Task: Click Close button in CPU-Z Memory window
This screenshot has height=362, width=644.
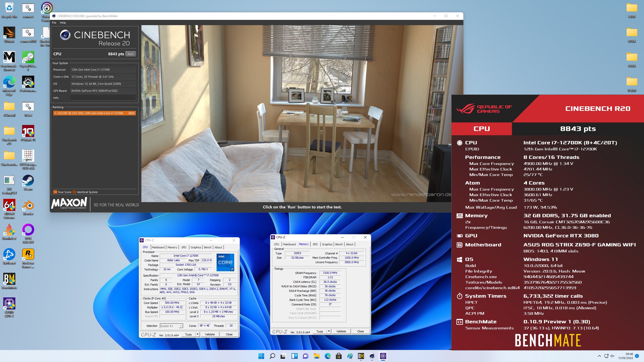Action: click(360, 331)
